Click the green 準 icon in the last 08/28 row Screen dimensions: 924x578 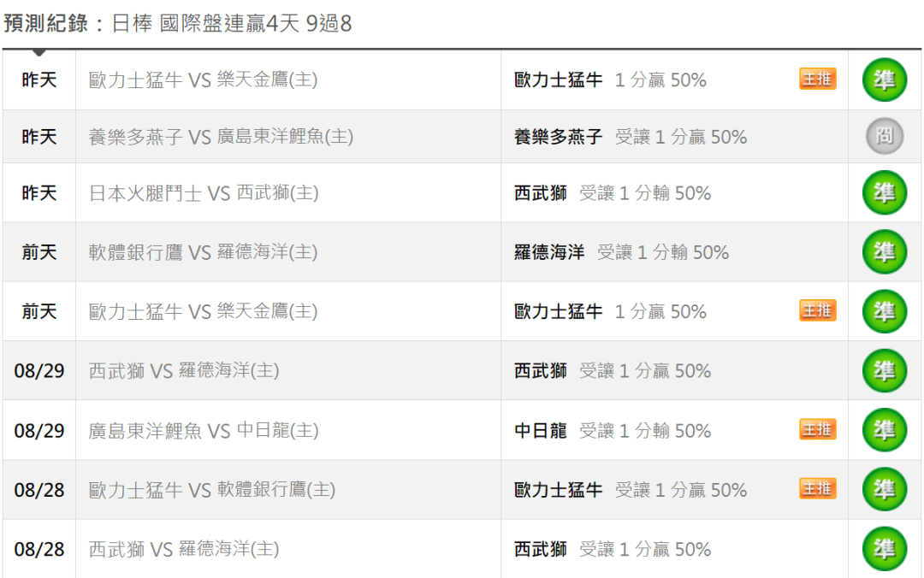tap(884, 549)
